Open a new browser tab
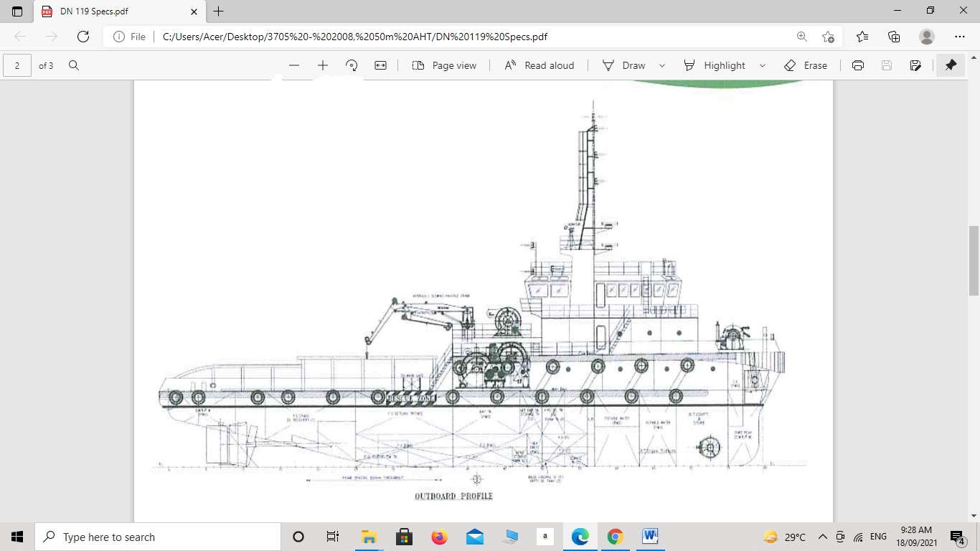 [219, 11]
